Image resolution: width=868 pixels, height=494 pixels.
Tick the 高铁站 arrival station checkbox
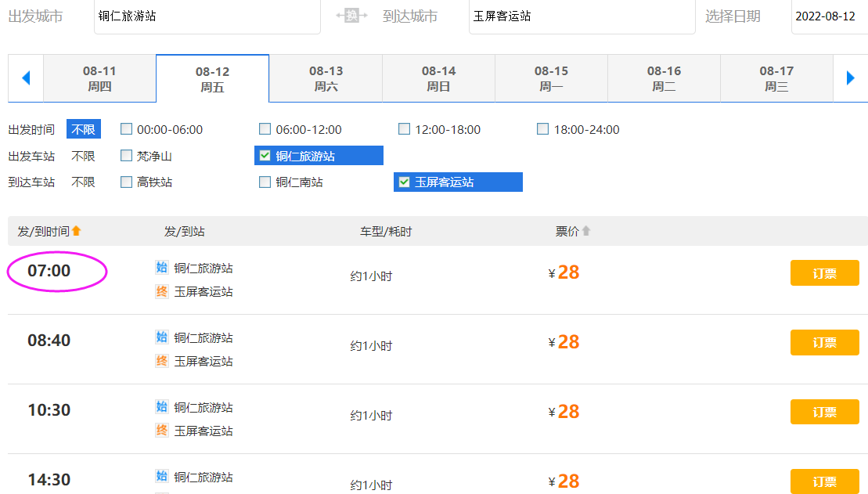127,182
